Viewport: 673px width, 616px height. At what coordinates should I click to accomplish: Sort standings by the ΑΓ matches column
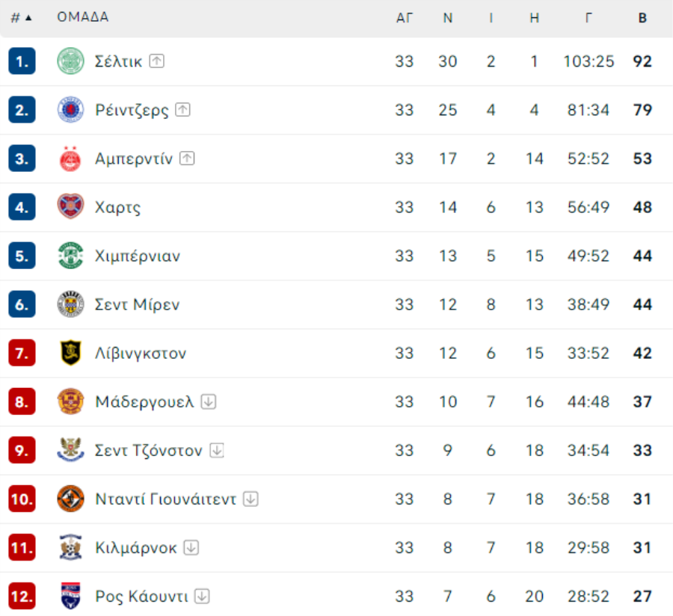(405, 18)
